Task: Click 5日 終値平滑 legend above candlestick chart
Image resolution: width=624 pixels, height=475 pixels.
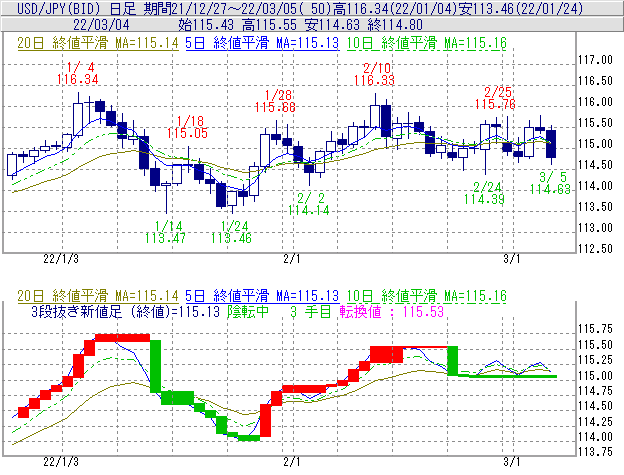Action: pyautogui.click(x=262, y=43)
